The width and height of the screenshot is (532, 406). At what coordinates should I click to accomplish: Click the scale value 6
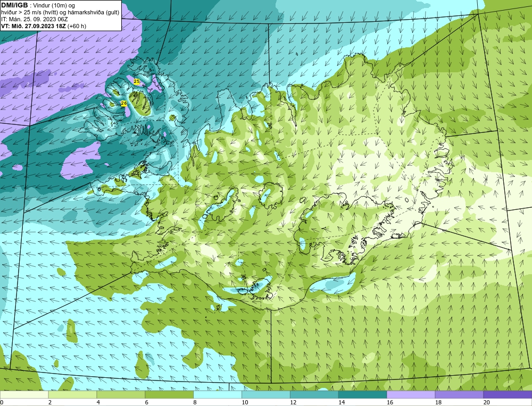[x=147, y=402]
